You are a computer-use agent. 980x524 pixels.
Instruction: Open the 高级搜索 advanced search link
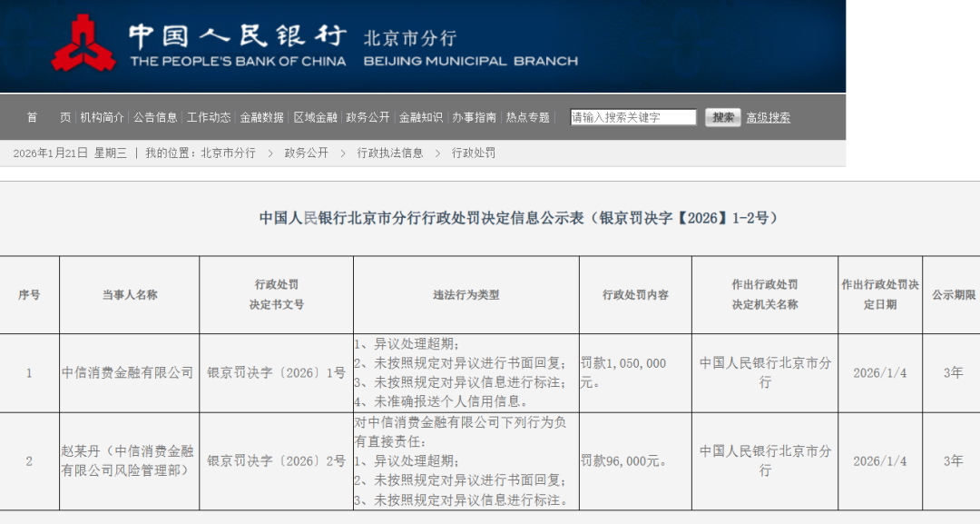769,117
